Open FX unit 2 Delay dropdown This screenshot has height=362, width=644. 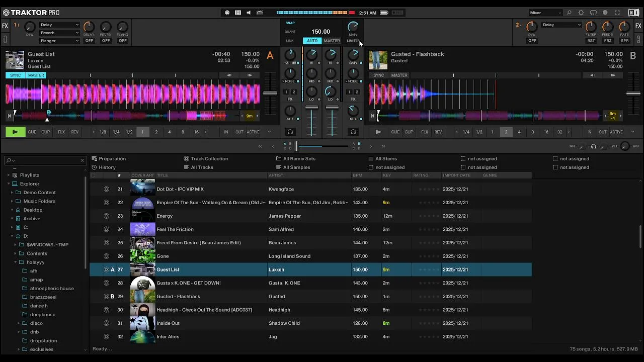click(561, 25)
